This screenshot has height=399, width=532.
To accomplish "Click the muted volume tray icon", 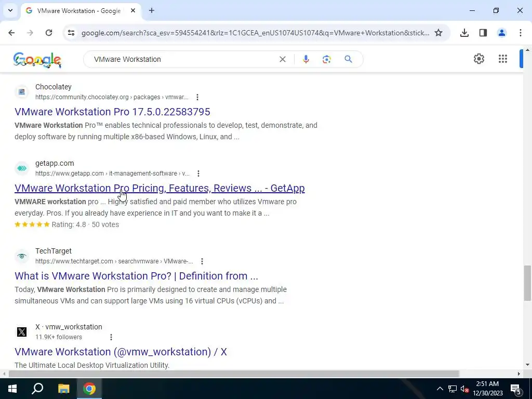I will tap(465, 389).
